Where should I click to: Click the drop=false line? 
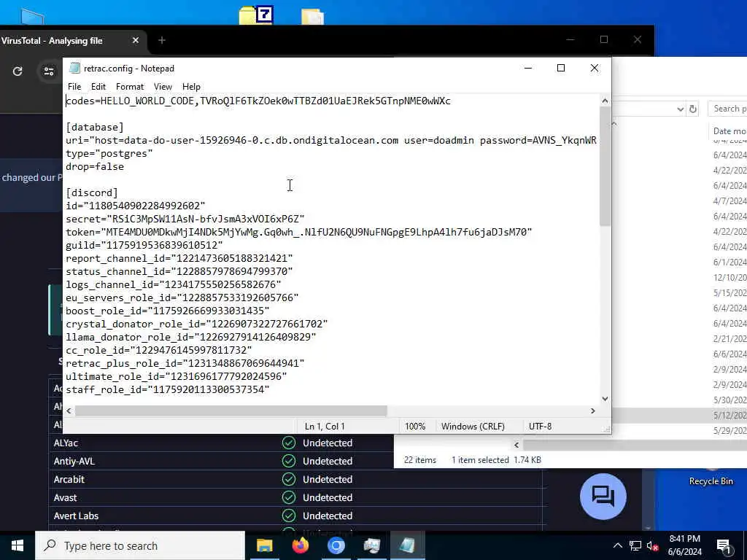(x=94, y=166)
